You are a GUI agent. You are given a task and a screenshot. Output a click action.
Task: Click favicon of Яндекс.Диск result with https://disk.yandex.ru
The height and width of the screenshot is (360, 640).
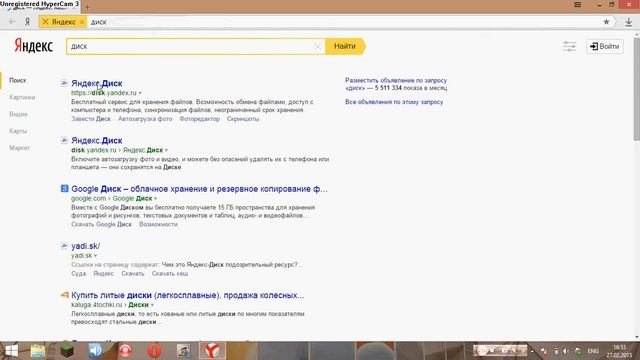pyautogui.click(x=64, y=83)
